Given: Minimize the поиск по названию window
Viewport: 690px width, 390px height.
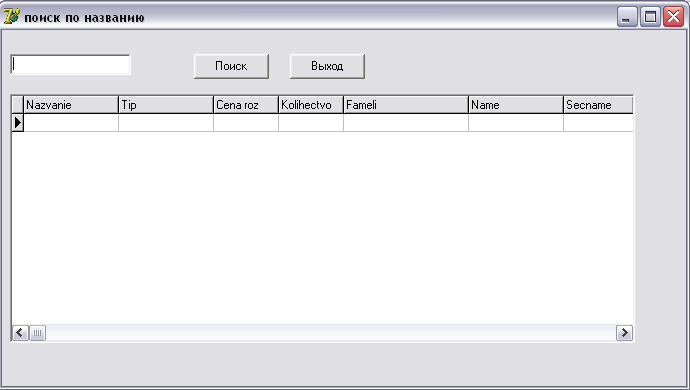Looking at the screenshot, I should 627,17.
